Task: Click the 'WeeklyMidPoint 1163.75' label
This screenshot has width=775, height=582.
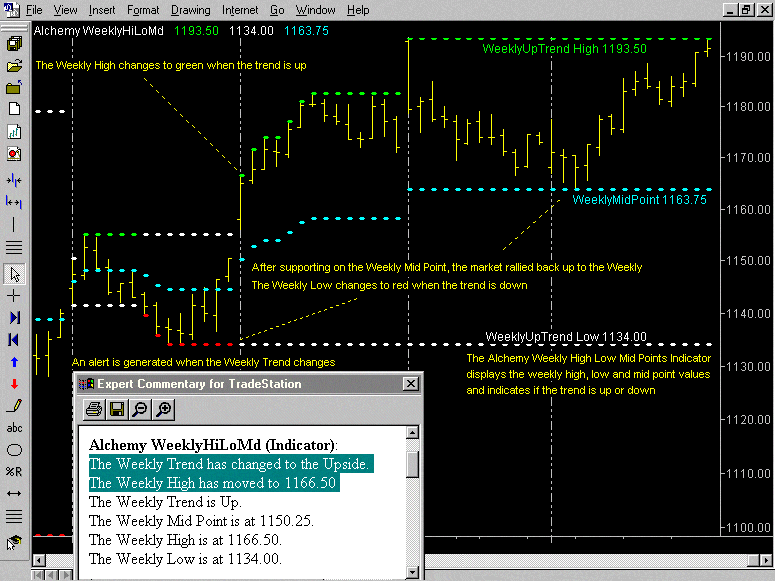Action: (640, 200)
